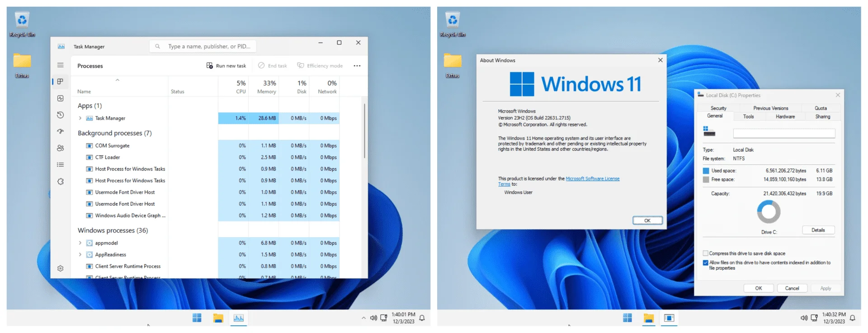This screenshot has height=333, width=868.
Task: Click the drive icon in Local Disk Properties
Action: [x=709, y=131]
